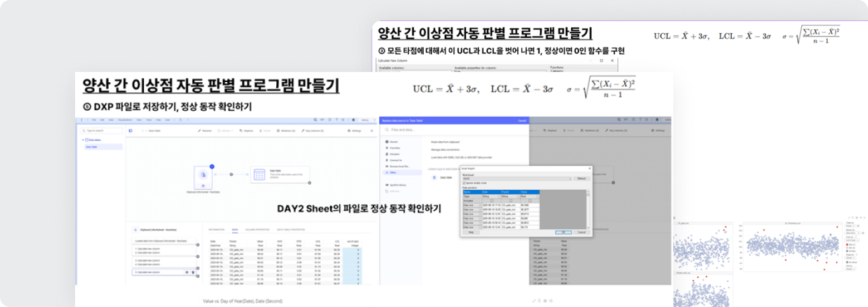Screen dimensions: 868x307
Task: Select the Clipboard source node icon
Action: 203,175
